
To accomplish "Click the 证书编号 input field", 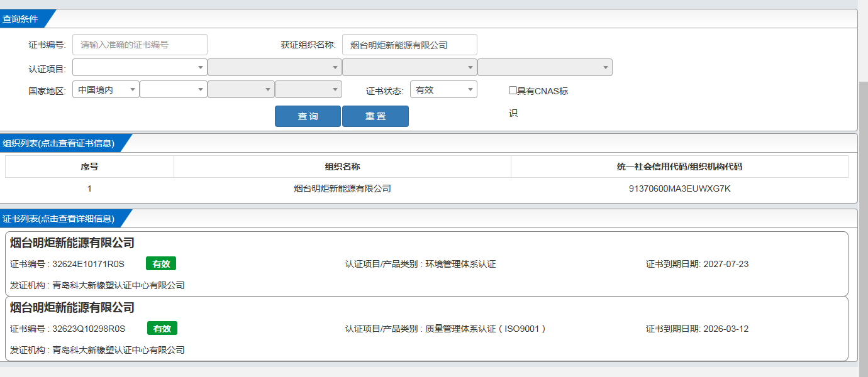I will (140, 45).
